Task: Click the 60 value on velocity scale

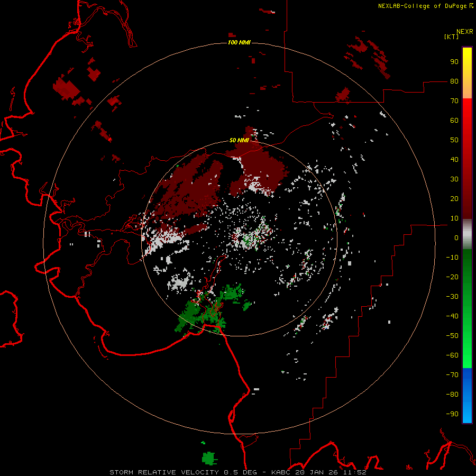Action: pos(454,121)
